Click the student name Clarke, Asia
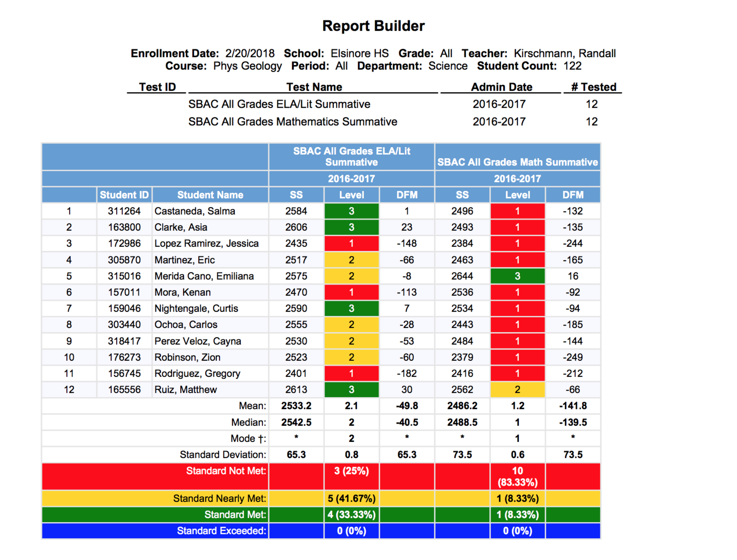 pyautogui.click(x=181, y=227)
